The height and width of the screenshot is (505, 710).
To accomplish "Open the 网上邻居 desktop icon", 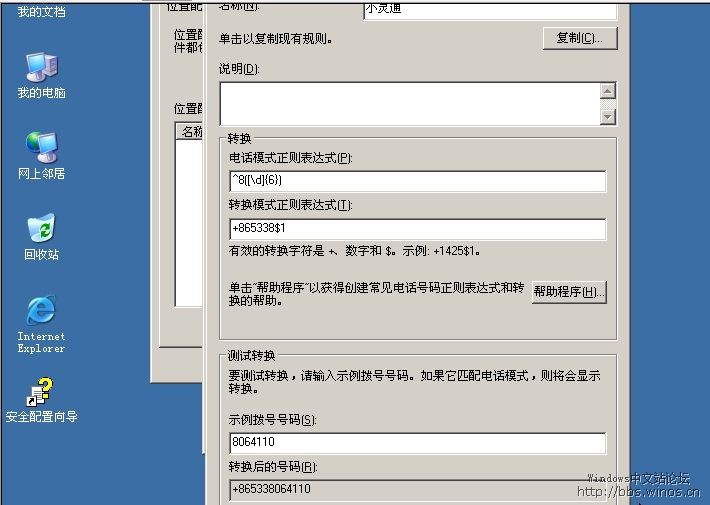I will click(x=41, y=148).
